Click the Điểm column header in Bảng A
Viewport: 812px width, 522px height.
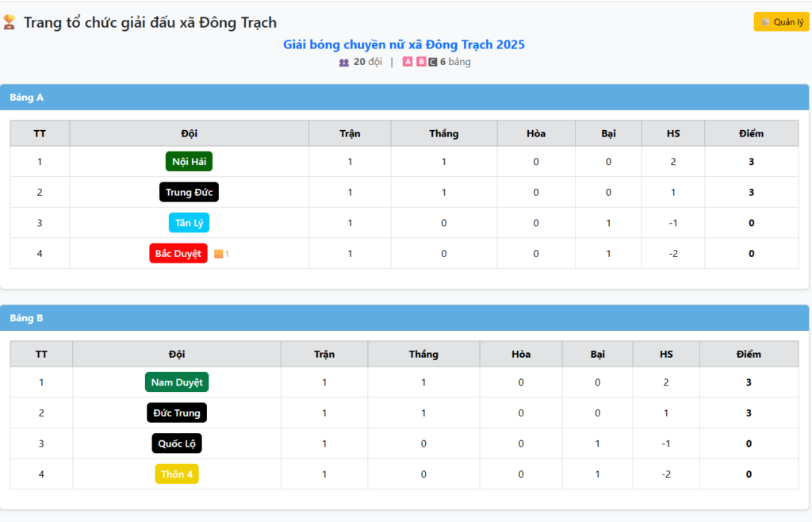click(751, 133)
